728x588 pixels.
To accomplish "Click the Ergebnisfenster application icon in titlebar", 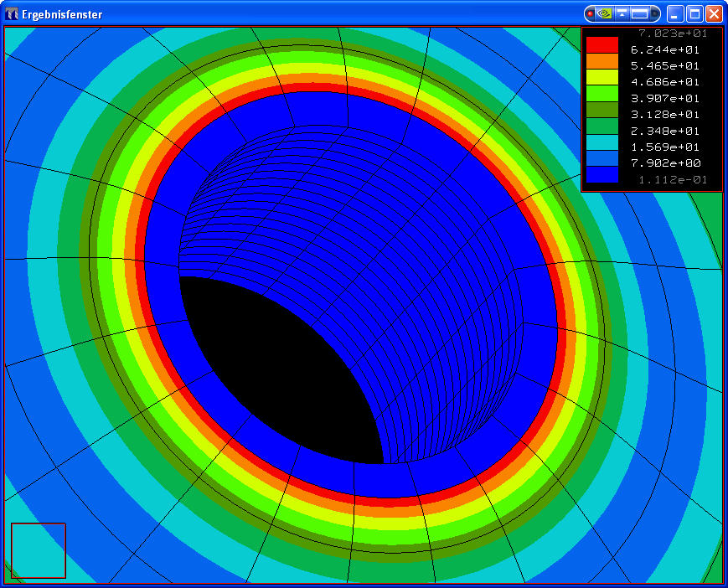I will pyautogui.click(x=11, y=14).
